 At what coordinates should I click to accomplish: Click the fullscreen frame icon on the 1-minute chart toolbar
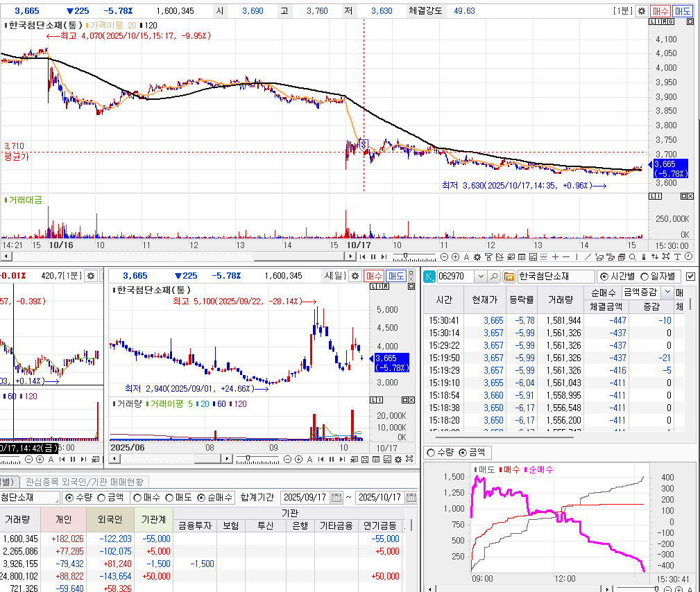(x=666, y=256)
